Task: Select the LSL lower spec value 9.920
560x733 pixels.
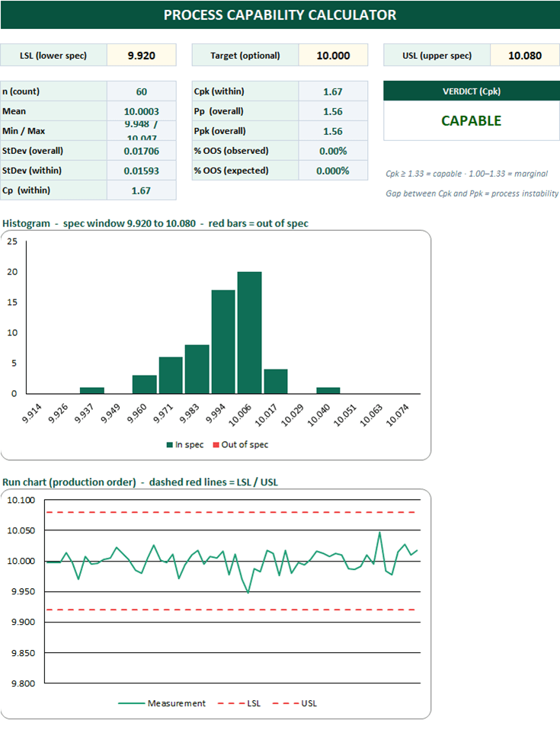Action: pyautogui.click(x=141, y=55)
